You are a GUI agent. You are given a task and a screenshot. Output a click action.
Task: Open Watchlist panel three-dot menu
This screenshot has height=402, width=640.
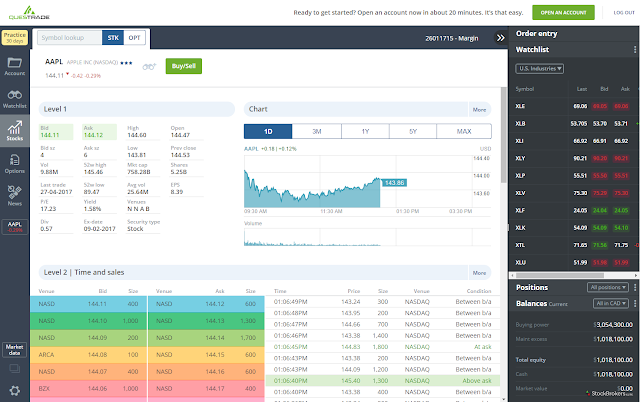635,49
